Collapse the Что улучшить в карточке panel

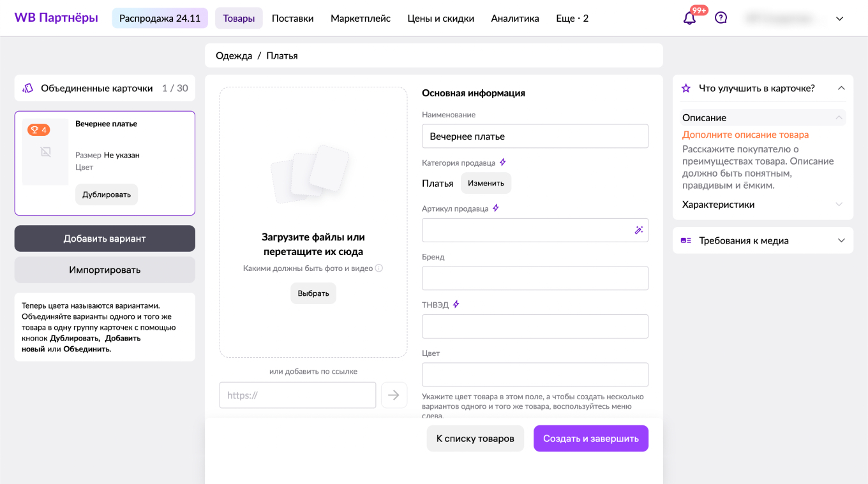(x=841, y=88)
